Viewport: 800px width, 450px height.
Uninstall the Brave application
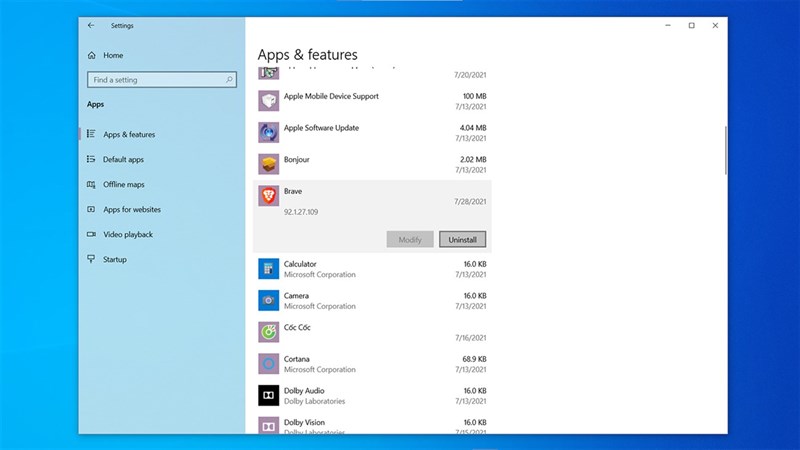point(462,239)
